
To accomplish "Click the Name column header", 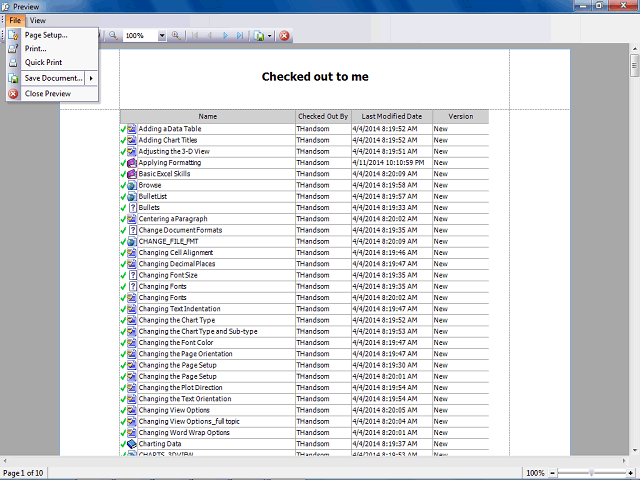I will (x=208, y=116).
